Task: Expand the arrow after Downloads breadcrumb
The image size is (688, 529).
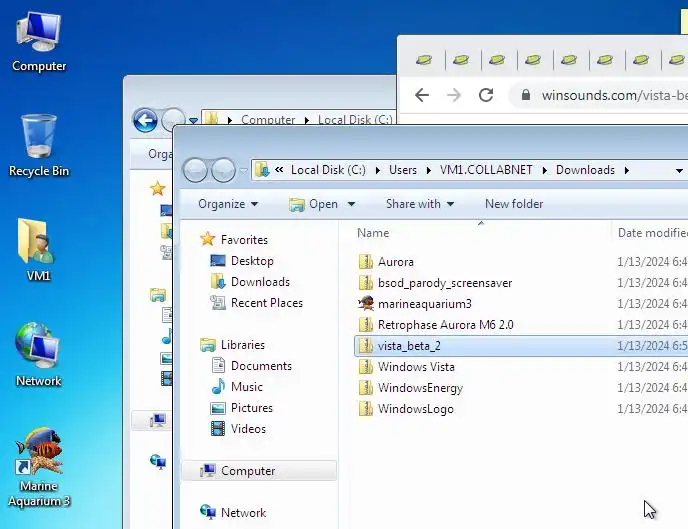Action: click(627, 170)
